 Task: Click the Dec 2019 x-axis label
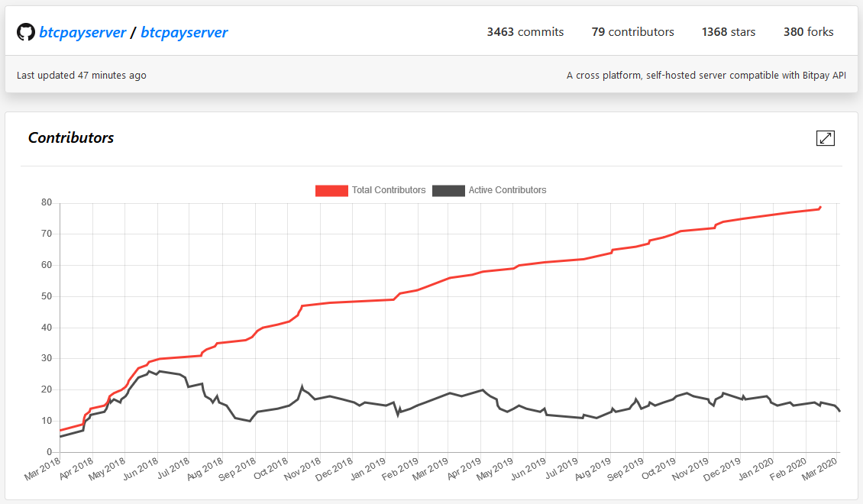[x=722, y=468]
